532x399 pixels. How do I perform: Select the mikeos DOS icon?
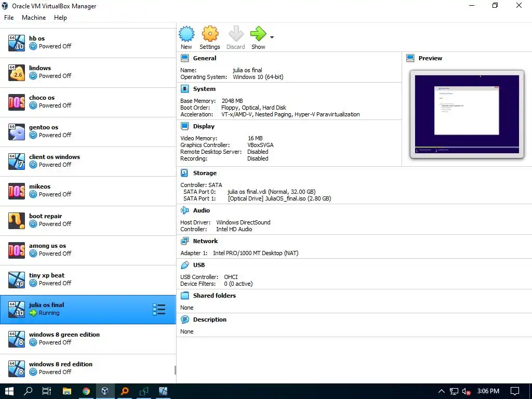coord(17,191)
